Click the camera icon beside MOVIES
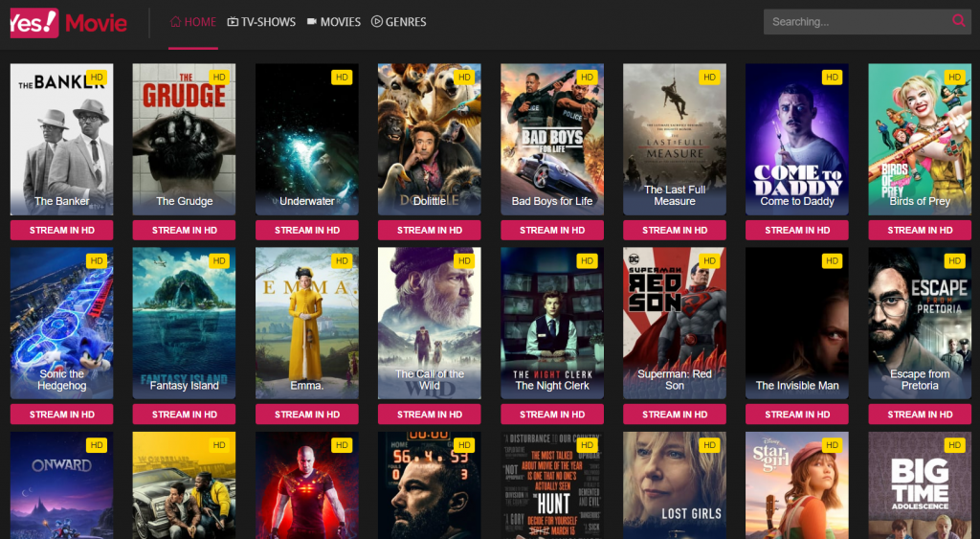980x539 pixels. point(312,22)
